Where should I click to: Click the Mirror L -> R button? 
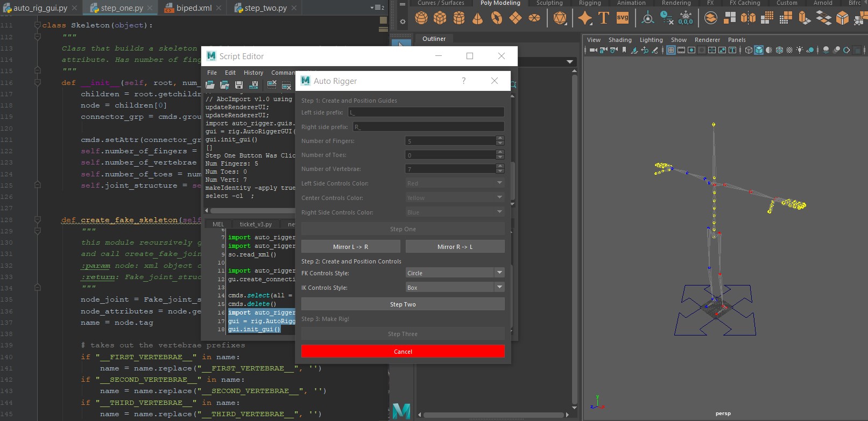point(350,247)
